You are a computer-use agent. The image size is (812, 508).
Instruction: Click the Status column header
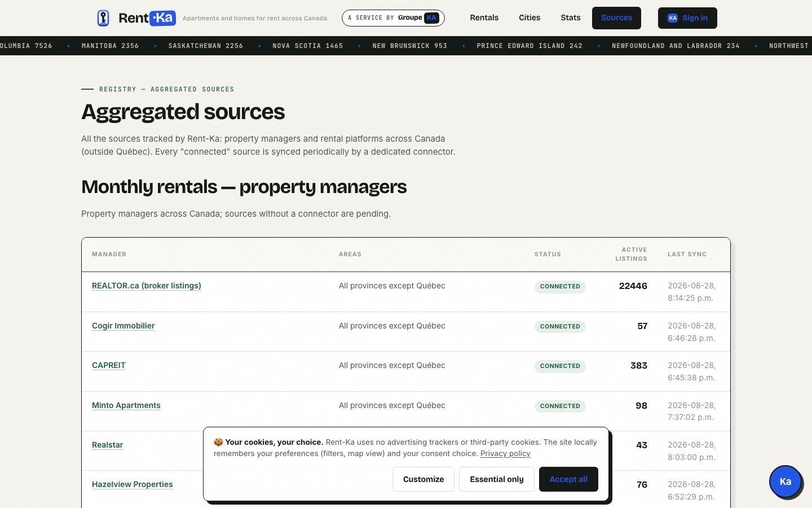[548, 254]
